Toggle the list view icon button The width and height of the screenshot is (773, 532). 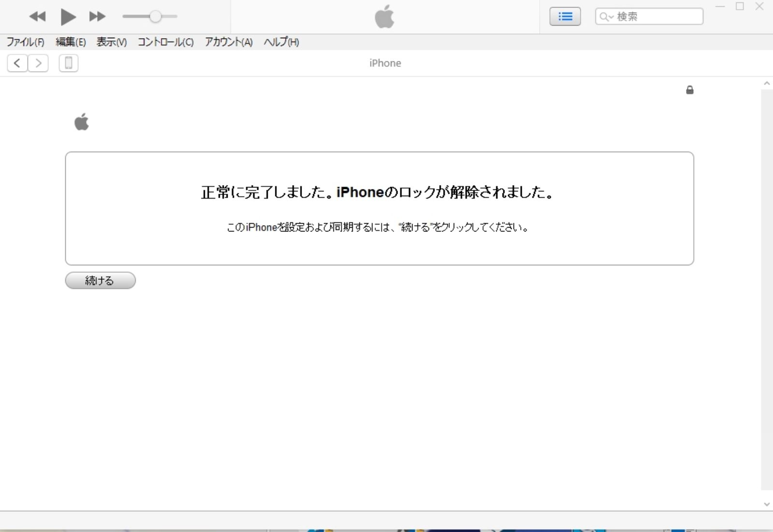[x=565, y=16]
